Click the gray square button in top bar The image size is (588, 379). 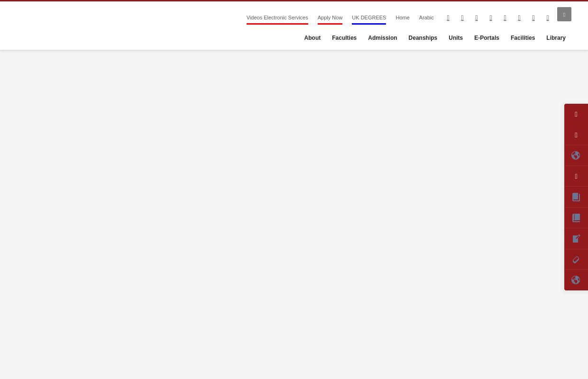[564, 14]
